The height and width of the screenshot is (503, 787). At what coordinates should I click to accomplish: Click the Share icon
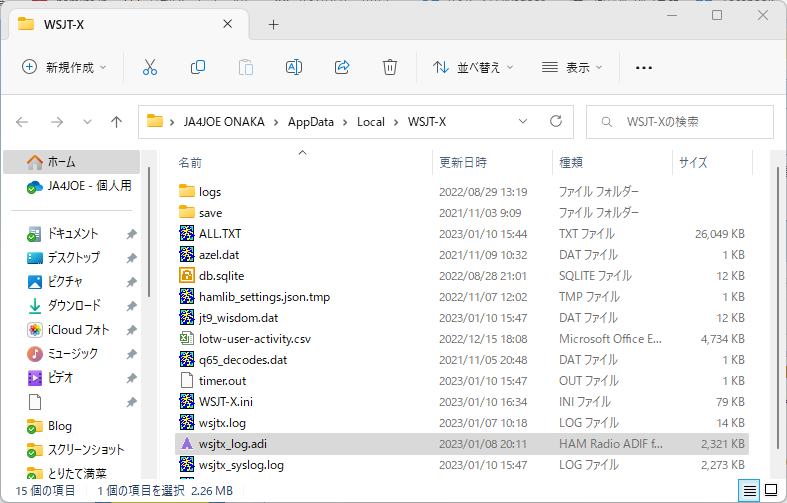pos(342,67)
